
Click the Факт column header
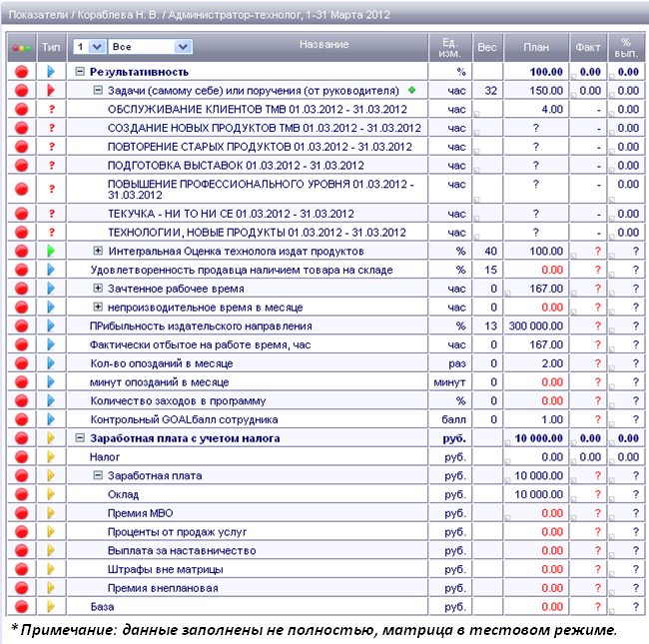coord(588,47)
